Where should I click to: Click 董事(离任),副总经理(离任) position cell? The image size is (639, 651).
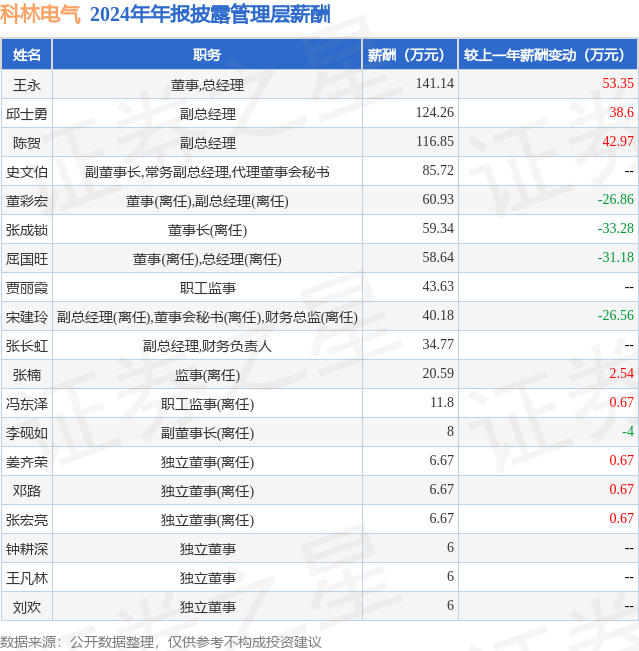tap(207, 201)
